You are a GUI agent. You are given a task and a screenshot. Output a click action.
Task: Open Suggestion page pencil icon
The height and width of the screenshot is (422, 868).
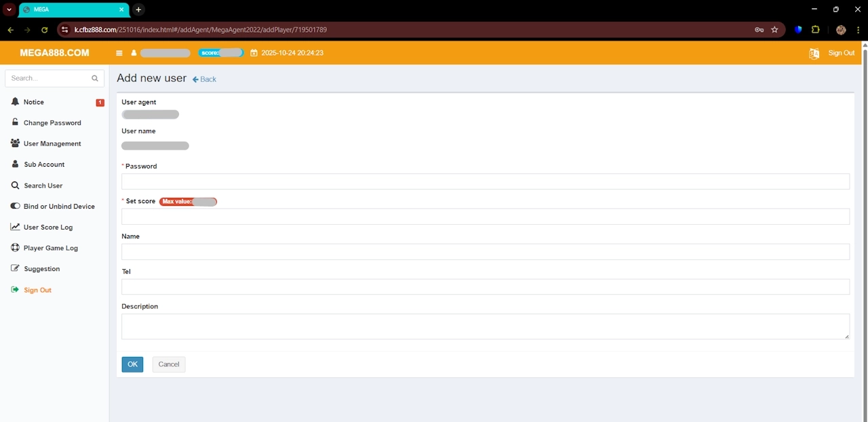point(15,268)
